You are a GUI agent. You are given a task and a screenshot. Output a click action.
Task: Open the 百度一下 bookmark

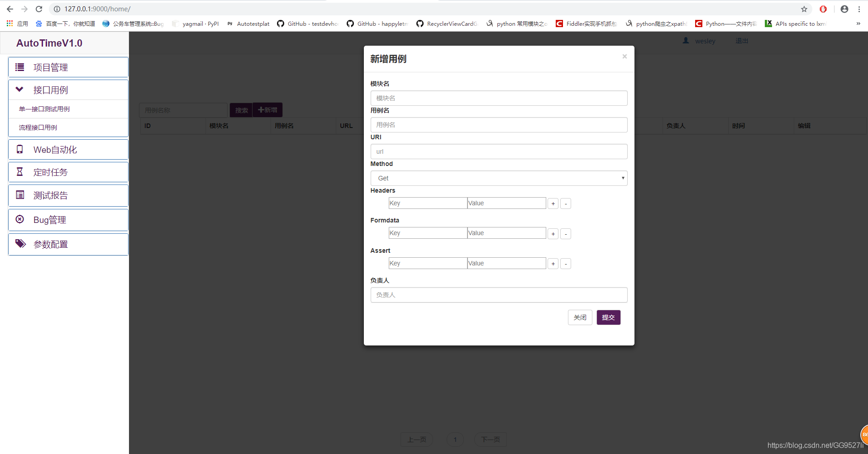pyautogui.click(x=66, y=24)
